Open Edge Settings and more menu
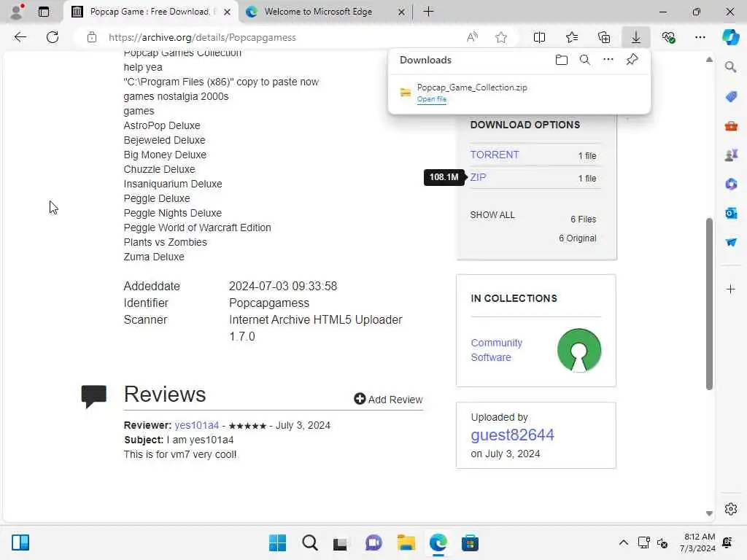 point(700,37)
